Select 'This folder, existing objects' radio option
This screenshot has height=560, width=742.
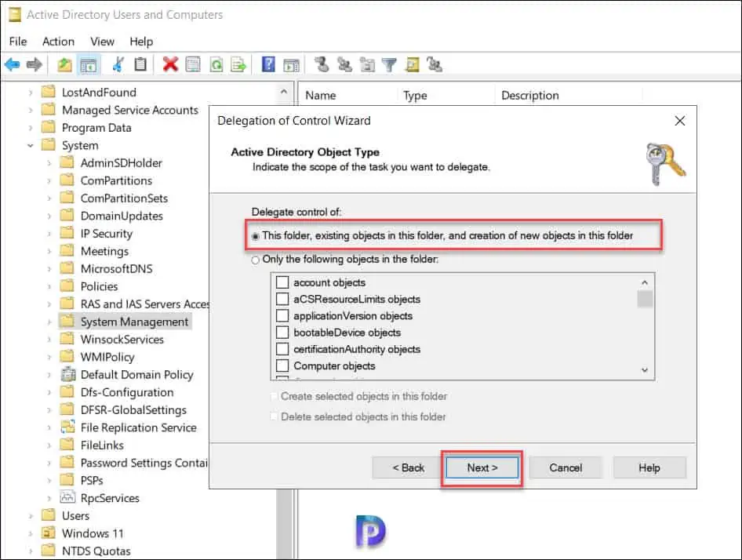click(x=256, y=236)
